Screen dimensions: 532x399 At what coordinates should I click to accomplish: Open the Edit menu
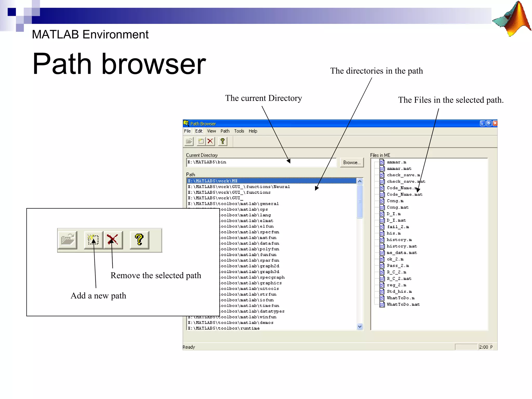(x=199, y=131)
